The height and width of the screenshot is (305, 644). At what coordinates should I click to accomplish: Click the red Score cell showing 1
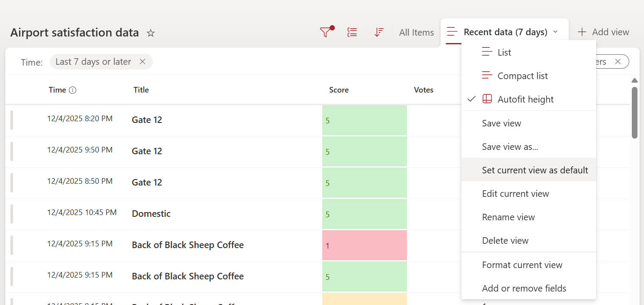pos(364,245)
